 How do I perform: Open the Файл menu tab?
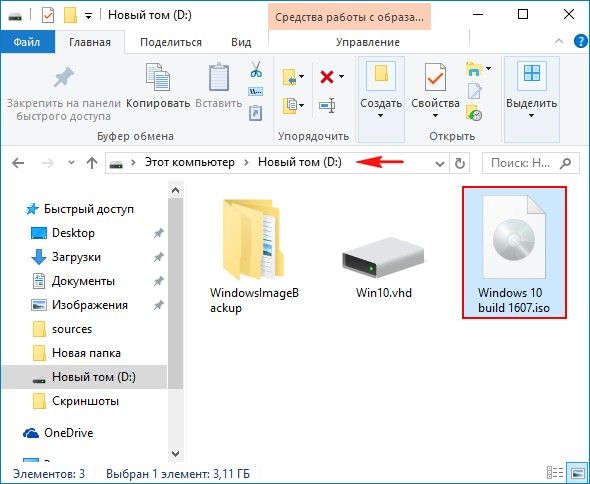pos(27,42)
